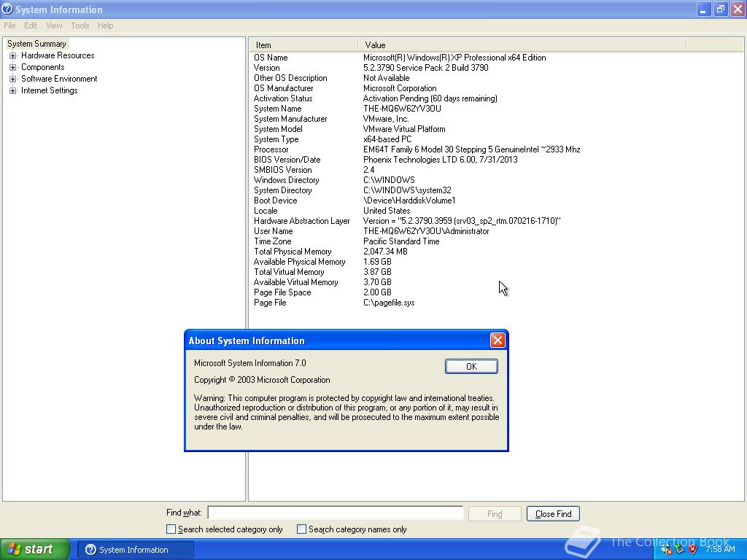
Task: Click the C:\pagefile.sys value
Action: point(389,303)
